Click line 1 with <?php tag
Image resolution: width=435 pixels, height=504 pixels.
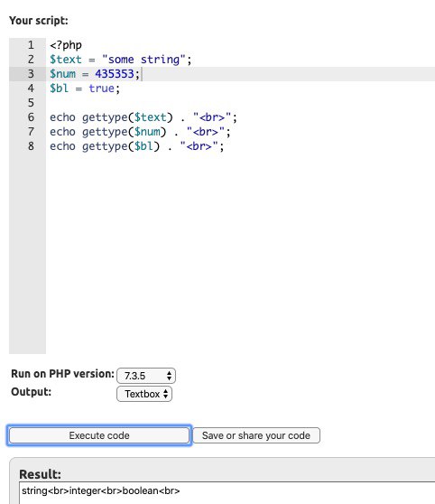(66, 45)
